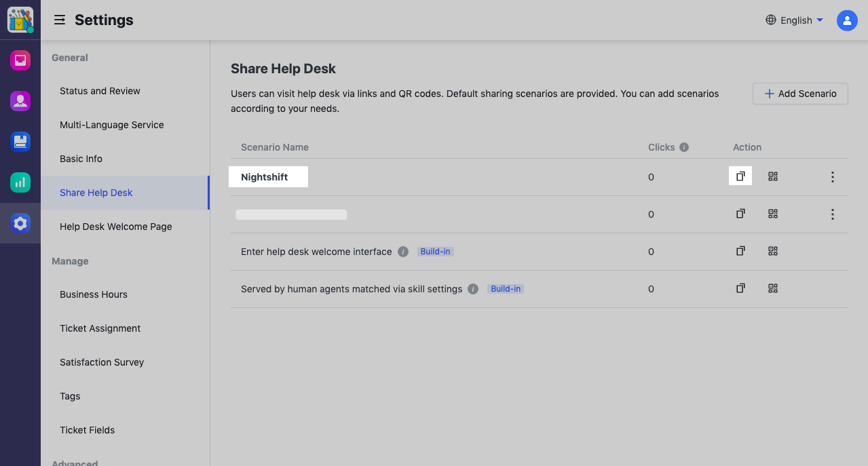The image size is (868, 466).
Task: Open the green analytics chart icon
Action: [x=20, y=182]
